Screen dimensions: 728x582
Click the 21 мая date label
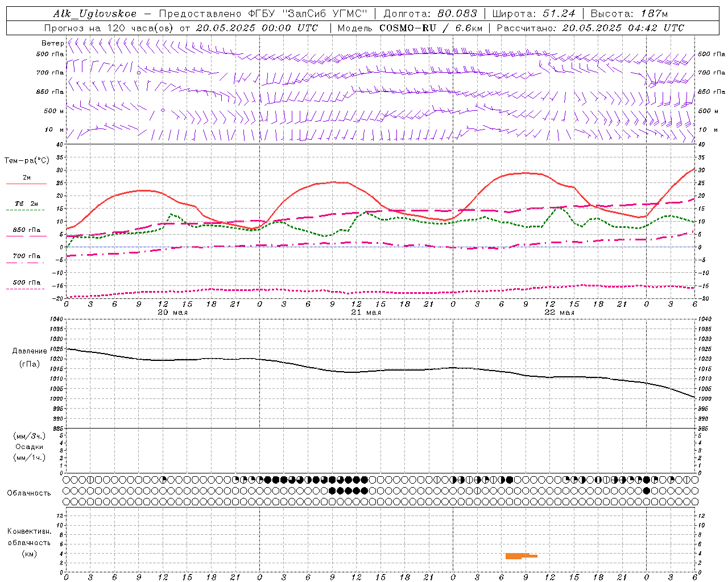(366, 313)
